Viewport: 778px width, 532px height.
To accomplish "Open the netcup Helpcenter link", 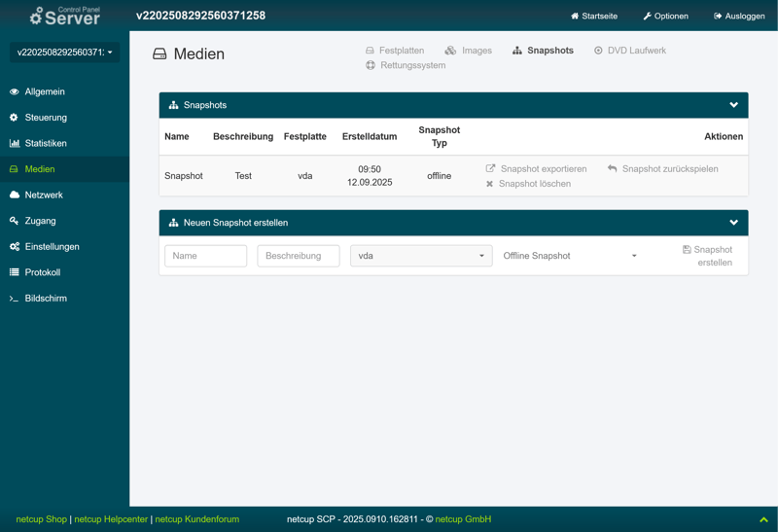I will pyautogui.click(x=111, y=519).
